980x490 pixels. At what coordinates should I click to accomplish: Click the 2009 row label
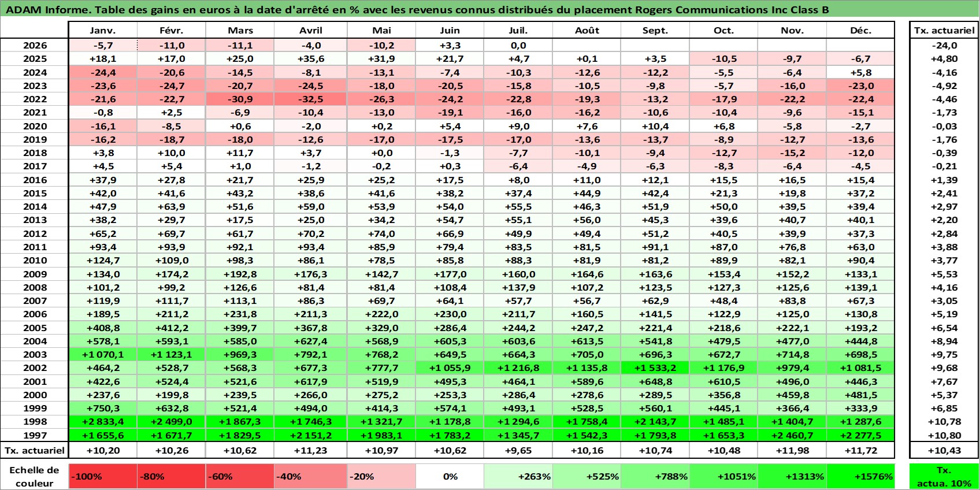(35, 274)
